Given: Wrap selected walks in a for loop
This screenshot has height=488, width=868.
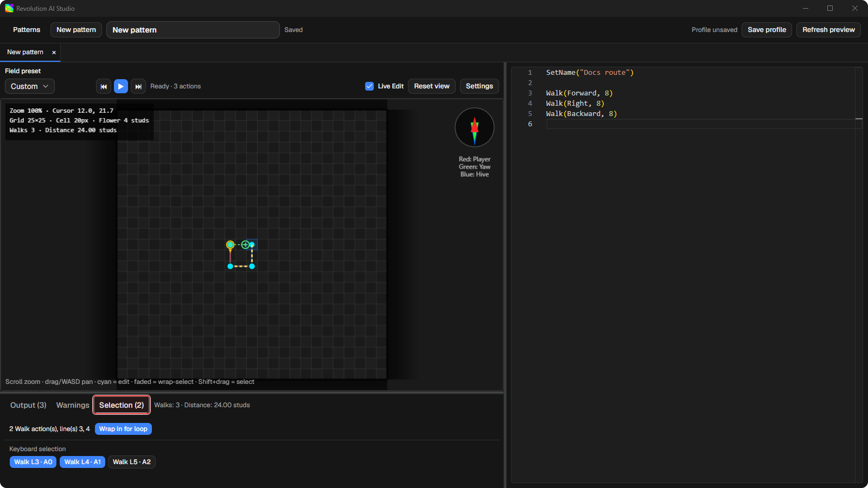Looking at the screenshot, I should click(123, 429).
